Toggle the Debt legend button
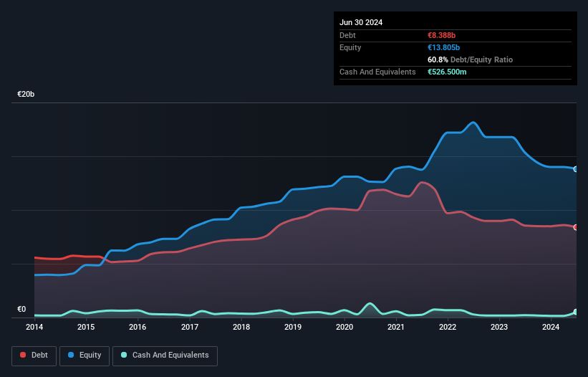 pos(34,355)
